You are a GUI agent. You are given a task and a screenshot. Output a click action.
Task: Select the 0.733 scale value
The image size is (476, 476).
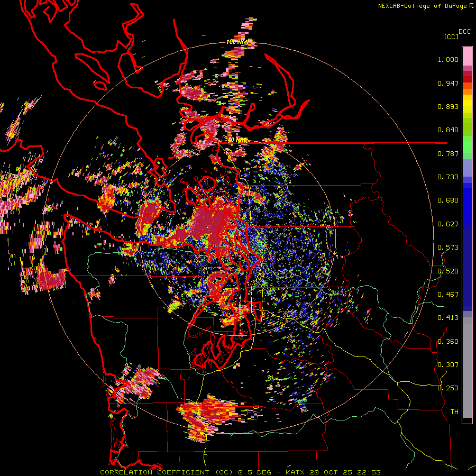click(448, 177)
